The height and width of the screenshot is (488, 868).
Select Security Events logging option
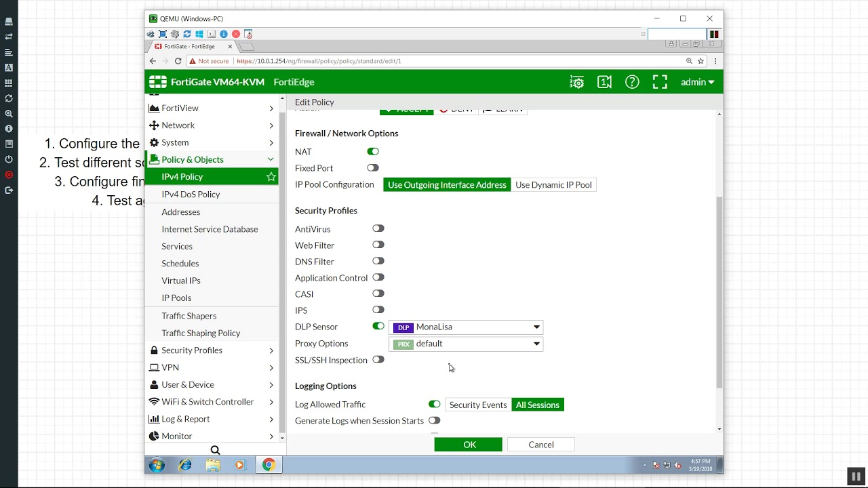tap(478, 405)
